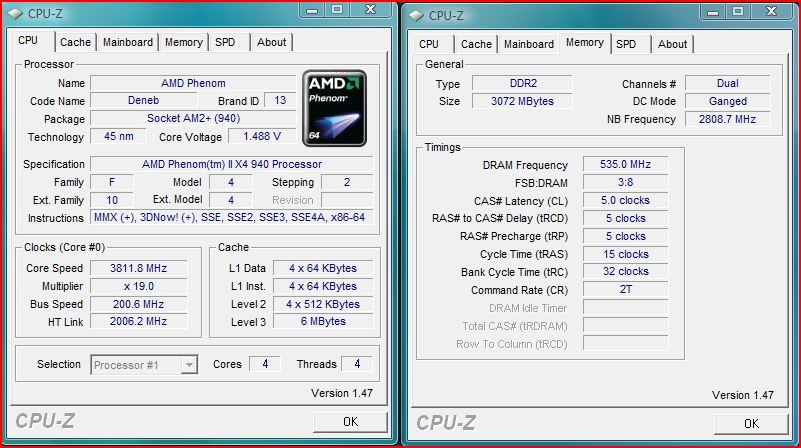
Task: Maximize the left CPU-Z window
Action: [337, 10]
